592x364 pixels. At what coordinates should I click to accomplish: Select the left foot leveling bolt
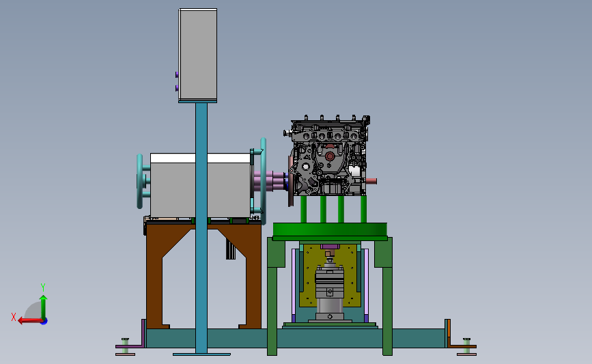pos(125,346)
